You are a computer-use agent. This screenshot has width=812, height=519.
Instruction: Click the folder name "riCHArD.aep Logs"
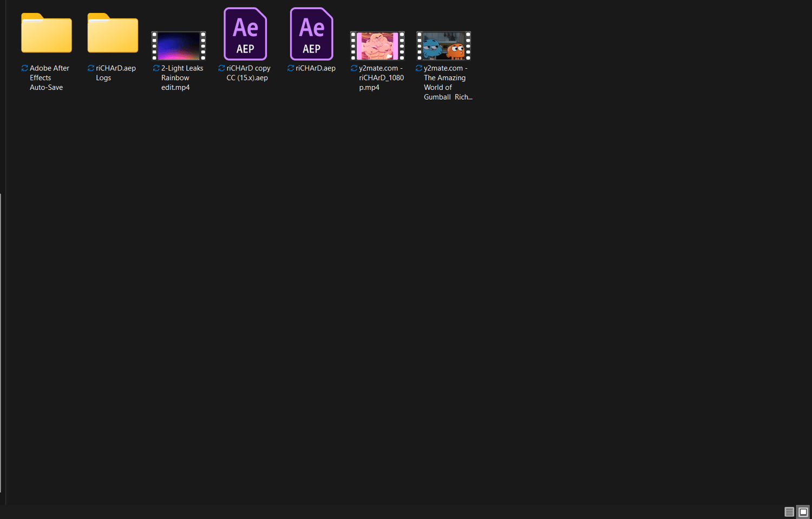(x=115, y=73)
